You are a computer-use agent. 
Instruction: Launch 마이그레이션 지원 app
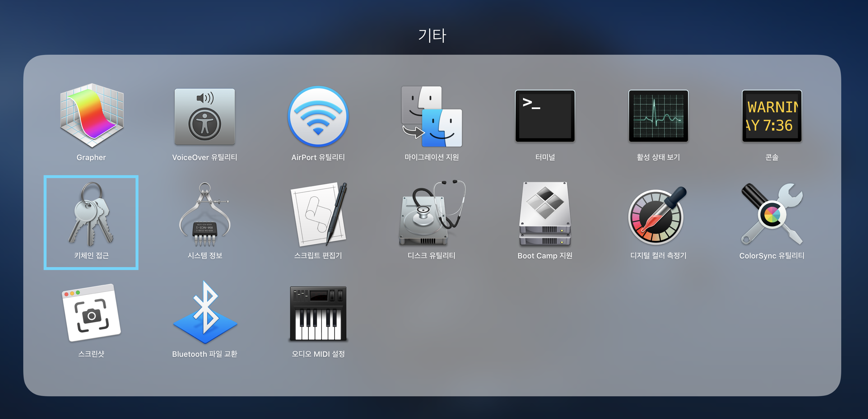(431, 117)
